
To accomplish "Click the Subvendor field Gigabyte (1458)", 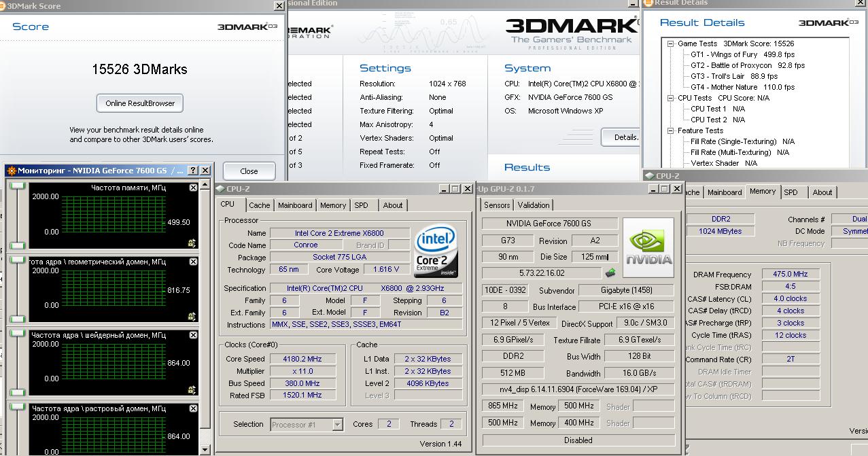I will [x=626, y=290].
